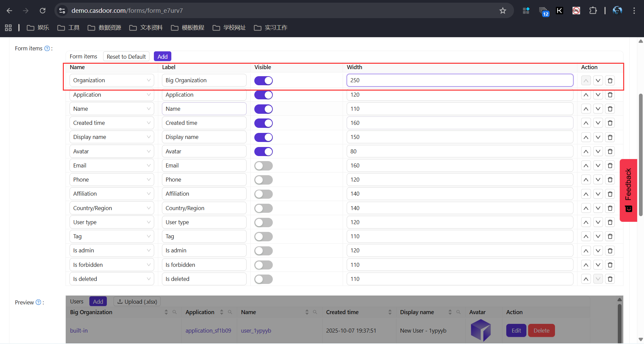644x344 pixels.
Task: Click the help icon beside Form items
Action: (47, 48)
